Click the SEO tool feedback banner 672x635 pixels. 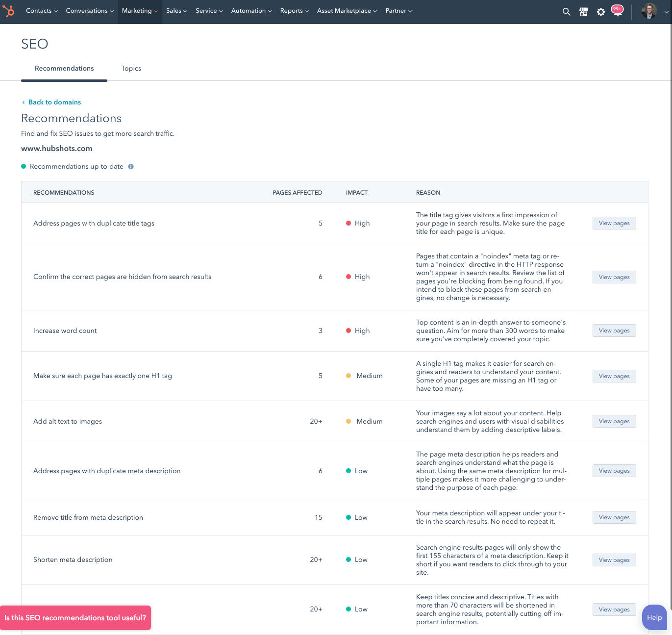(75, 618)
